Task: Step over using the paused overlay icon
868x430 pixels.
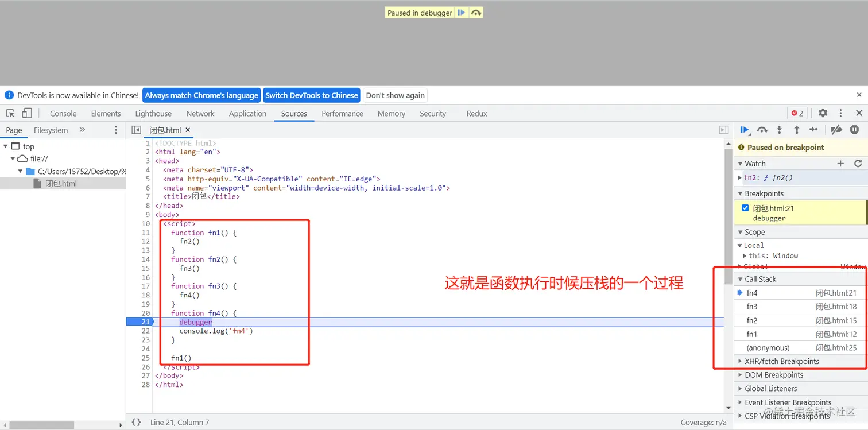Action: point(476,13)
